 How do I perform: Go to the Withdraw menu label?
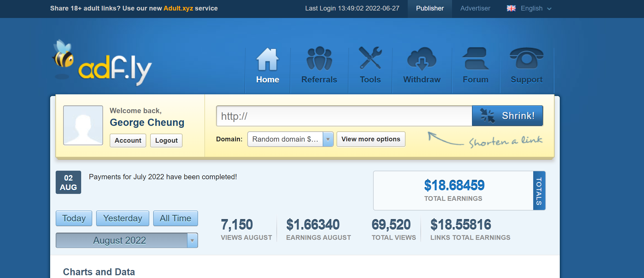click(422, 80)
